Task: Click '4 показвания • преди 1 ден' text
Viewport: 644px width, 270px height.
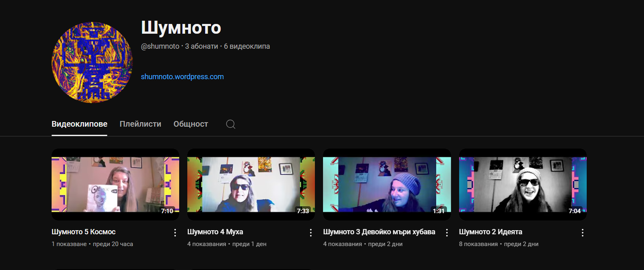Action: click(x=227, y=244)
